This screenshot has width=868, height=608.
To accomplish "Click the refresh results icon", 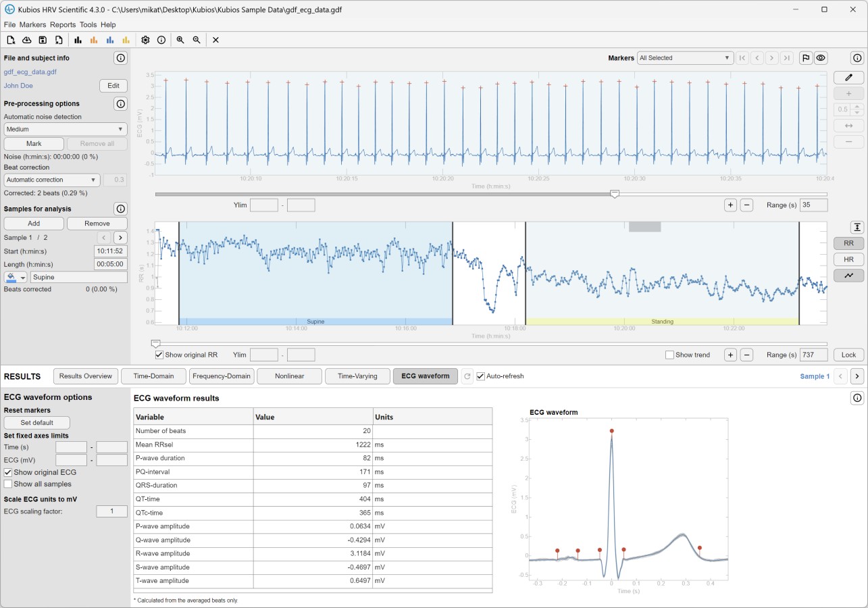I will [467, 376].
